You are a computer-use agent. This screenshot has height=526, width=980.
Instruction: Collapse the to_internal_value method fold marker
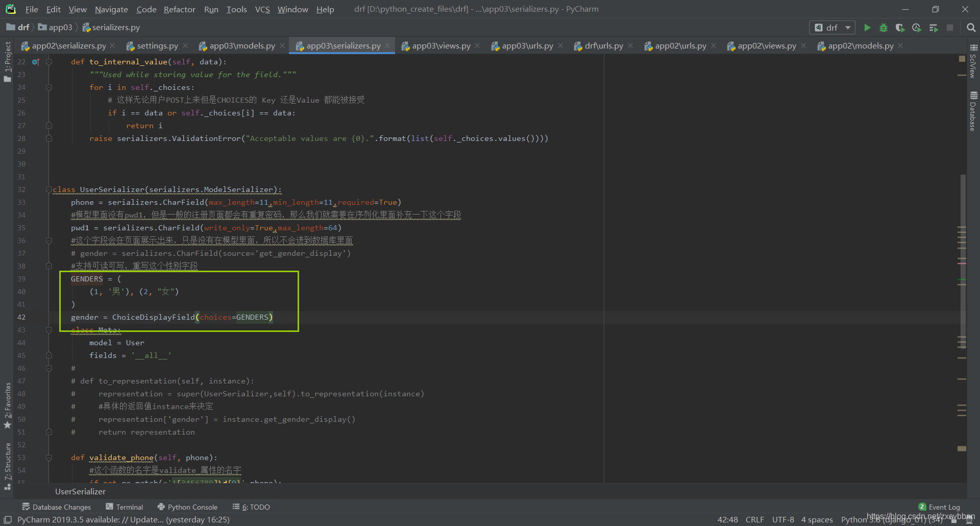pos(49,62)
